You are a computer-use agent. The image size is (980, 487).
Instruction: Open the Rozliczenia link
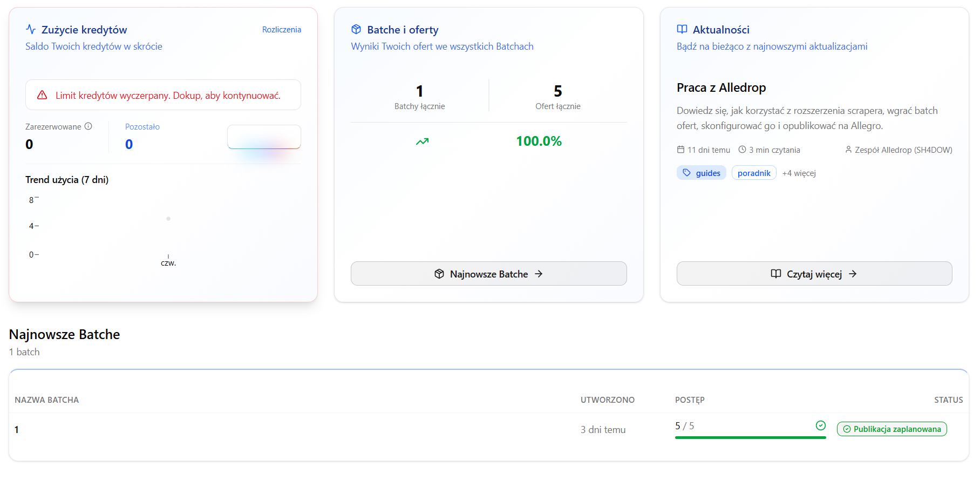click(282, 30)
